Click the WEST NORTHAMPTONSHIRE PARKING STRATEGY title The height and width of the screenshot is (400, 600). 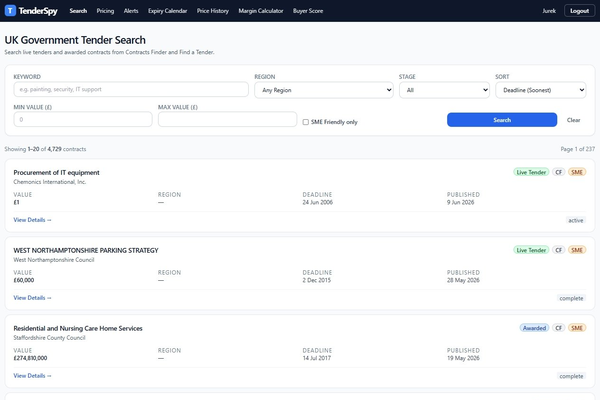tap(86, 250)
